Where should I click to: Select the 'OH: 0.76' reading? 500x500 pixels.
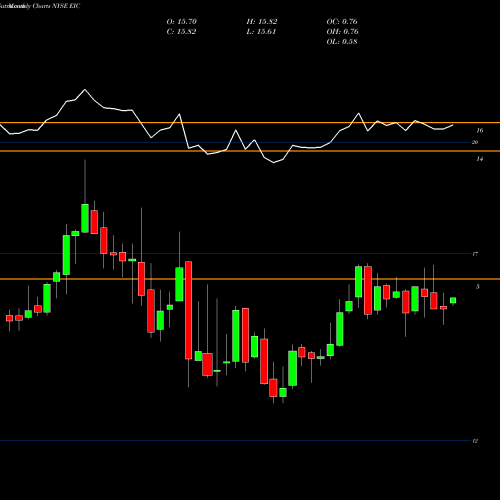[342, 32]
